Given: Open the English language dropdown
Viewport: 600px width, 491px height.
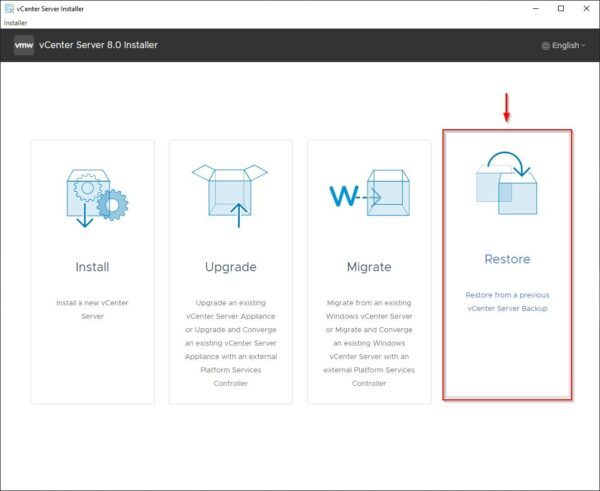Looking at the screenshot, I should point(566,46).
